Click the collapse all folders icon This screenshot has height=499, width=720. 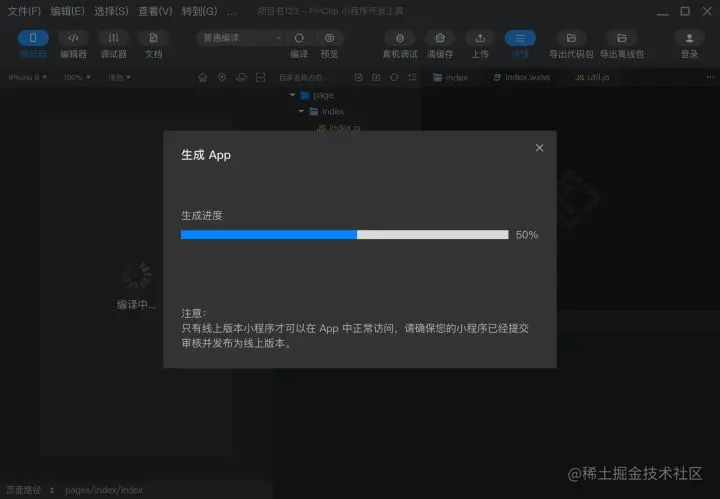click(x=412, y=77)
